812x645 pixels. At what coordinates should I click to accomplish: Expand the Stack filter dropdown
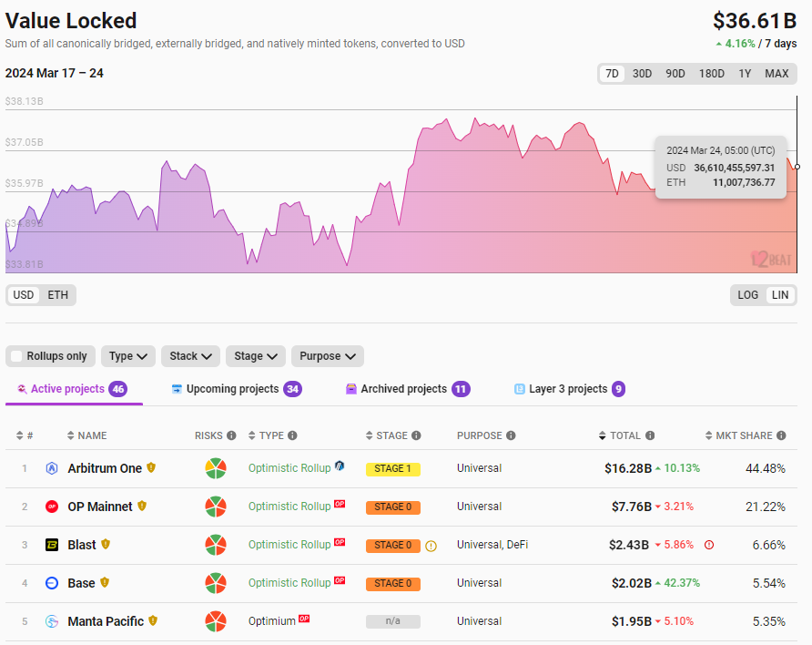pyautogui.click(x=191, y=356)
